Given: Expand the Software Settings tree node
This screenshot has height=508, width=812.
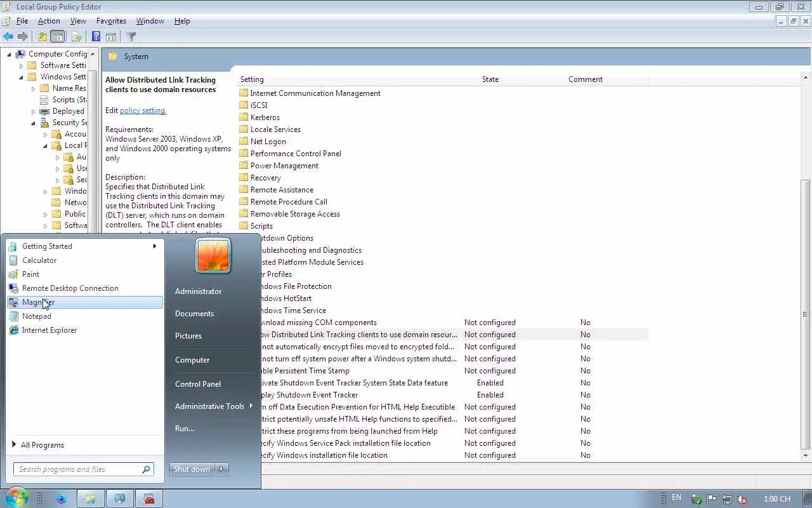Looking at the screenshot, I should click(x=21, y=65).
